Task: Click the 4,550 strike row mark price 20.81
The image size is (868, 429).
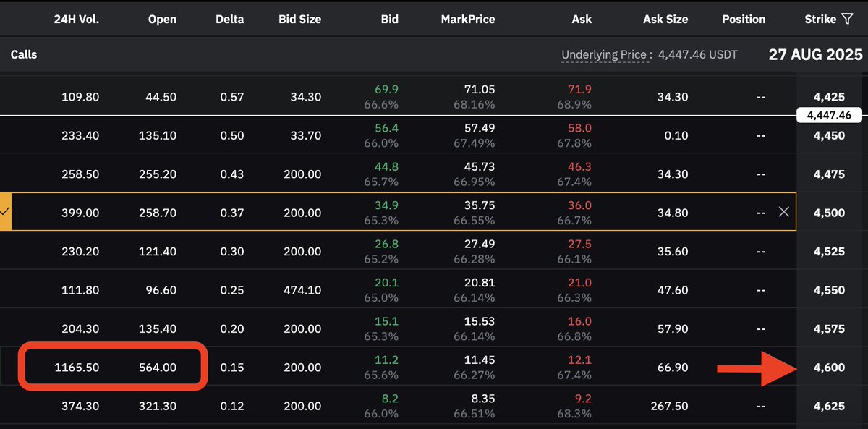Action: point(478,284)
